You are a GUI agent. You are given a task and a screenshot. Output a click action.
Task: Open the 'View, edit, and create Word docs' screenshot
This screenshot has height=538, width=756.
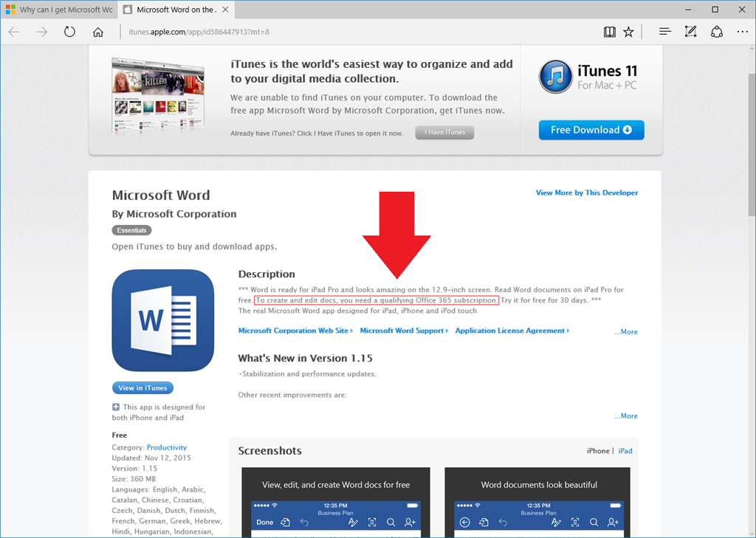point(336,503)
